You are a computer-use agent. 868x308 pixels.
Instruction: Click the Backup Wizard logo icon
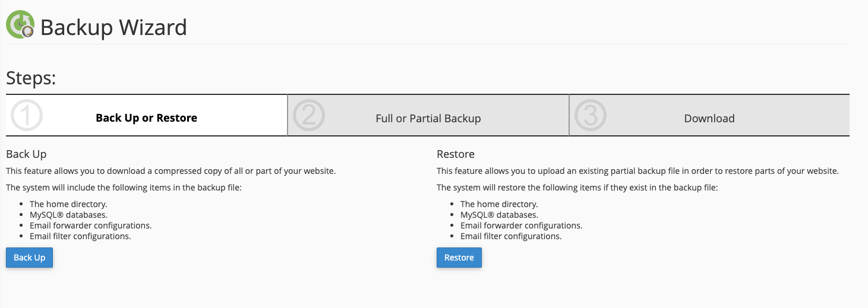point(20,25)
